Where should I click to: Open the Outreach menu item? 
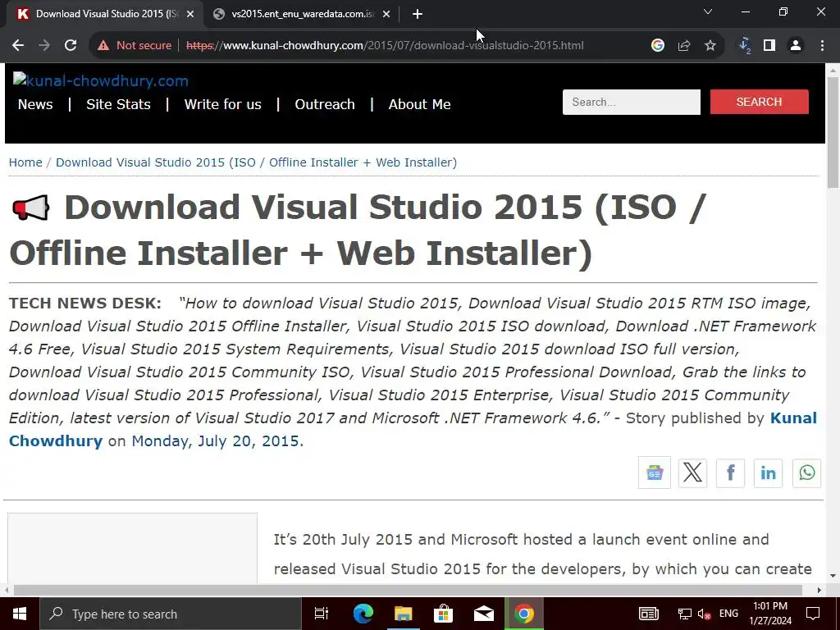(325, 104)
